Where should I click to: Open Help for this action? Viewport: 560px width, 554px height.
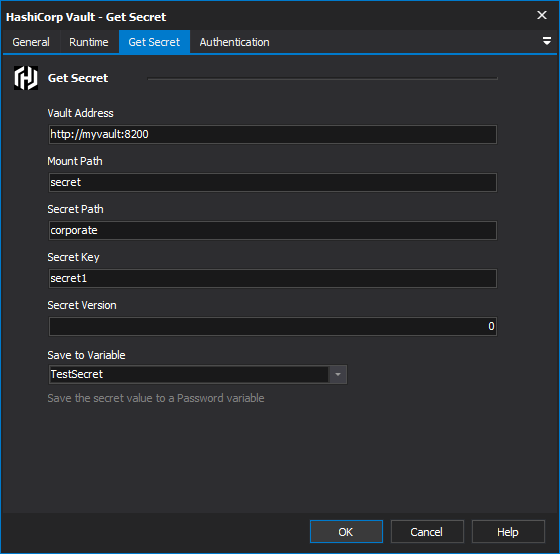pyautogui.click(x=508, y=532)
